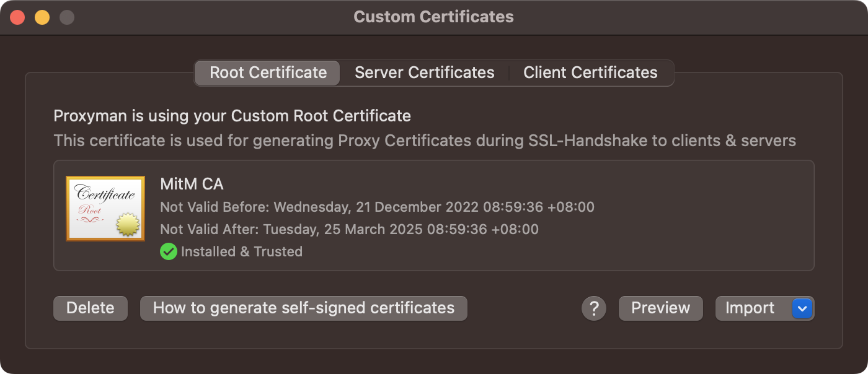Click the Proxyman Custom Root Certificate heading
This screenshot has height=374, width=868.
coord(232,116)
